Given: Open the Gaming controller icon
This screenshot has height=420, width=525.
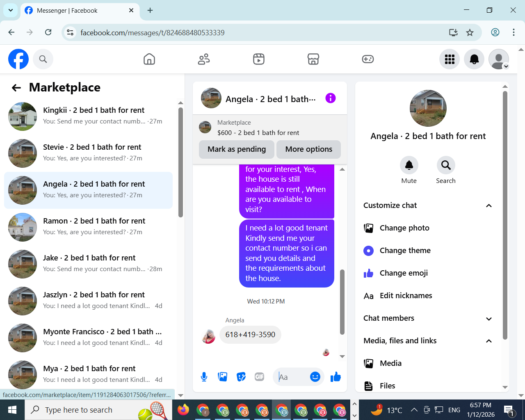Looking at the screenshot, I should coord(368,59).
